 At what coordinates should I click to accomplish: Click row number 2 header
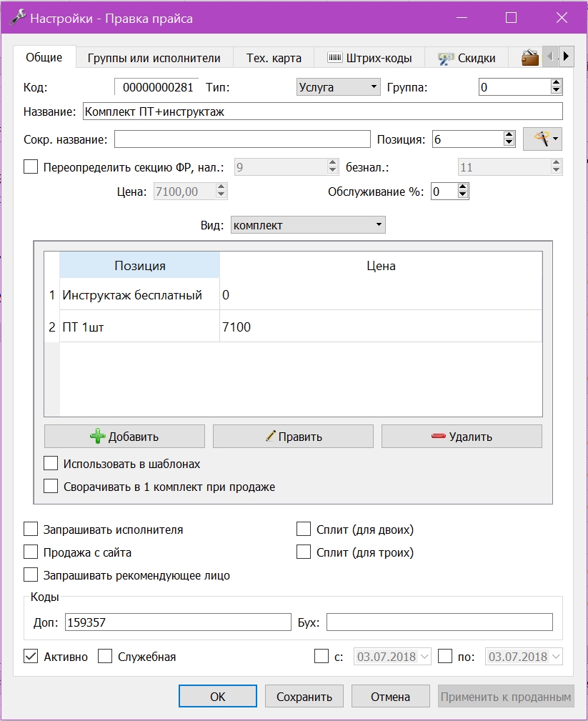click(52, 327)
